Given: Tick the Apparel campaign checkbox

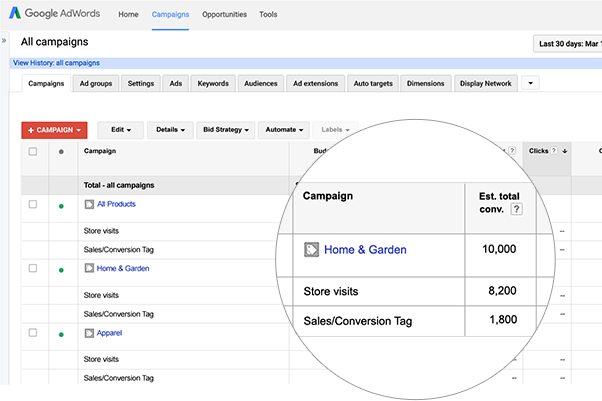Looking at the screenshot, I should [33, 333].
